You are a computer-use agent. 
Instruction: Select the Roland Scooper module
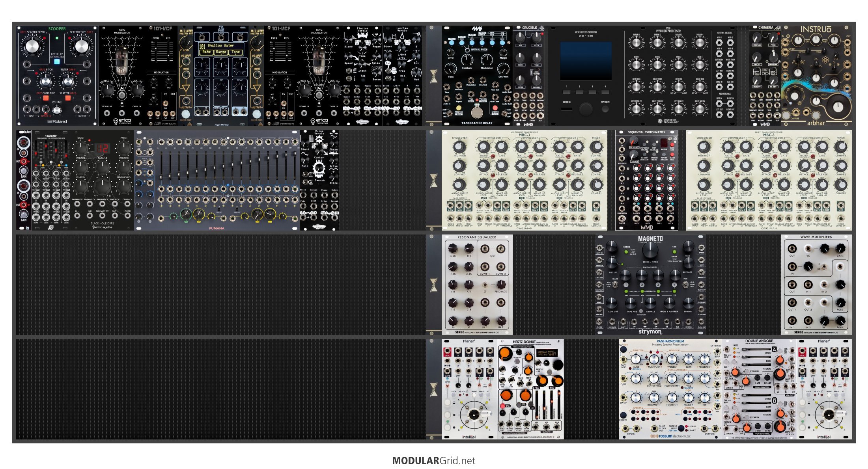click(57, 76)
